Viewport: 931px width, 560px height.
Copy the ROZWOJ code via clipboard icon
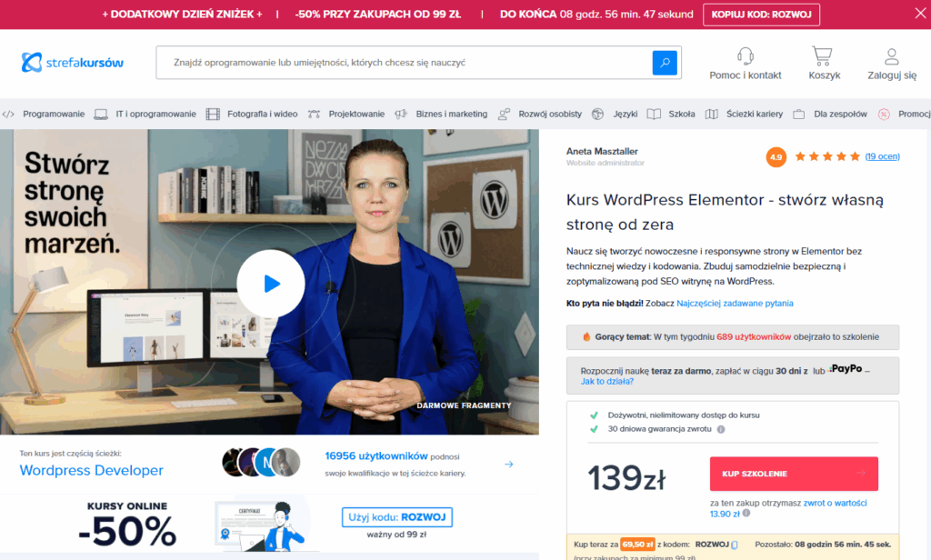735,545
